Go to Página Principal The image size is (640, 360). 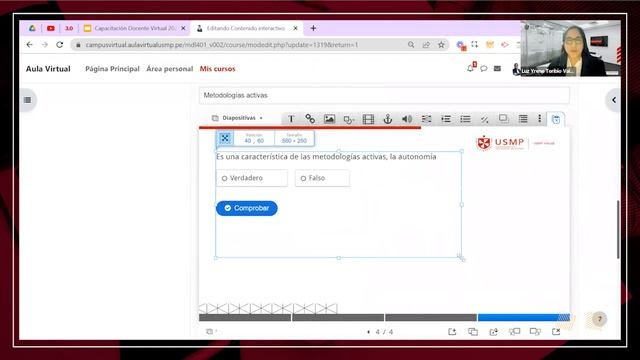(x=112, y=69)
